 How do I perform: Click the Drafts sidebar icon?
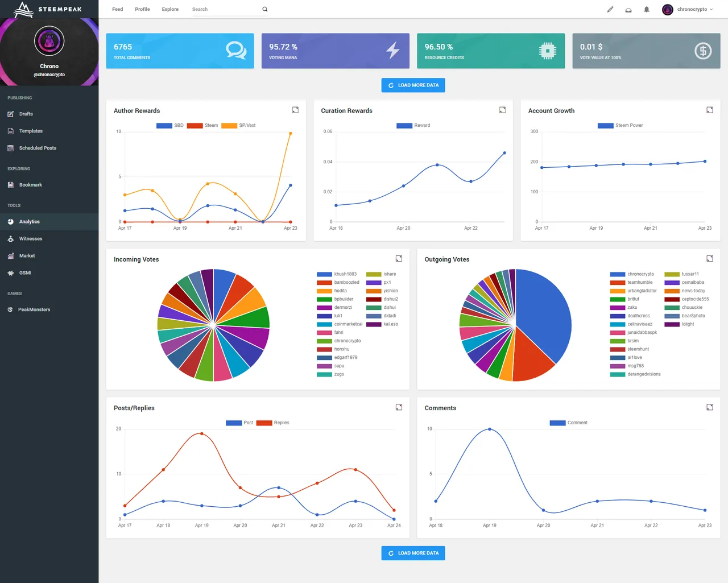(10, 114)
